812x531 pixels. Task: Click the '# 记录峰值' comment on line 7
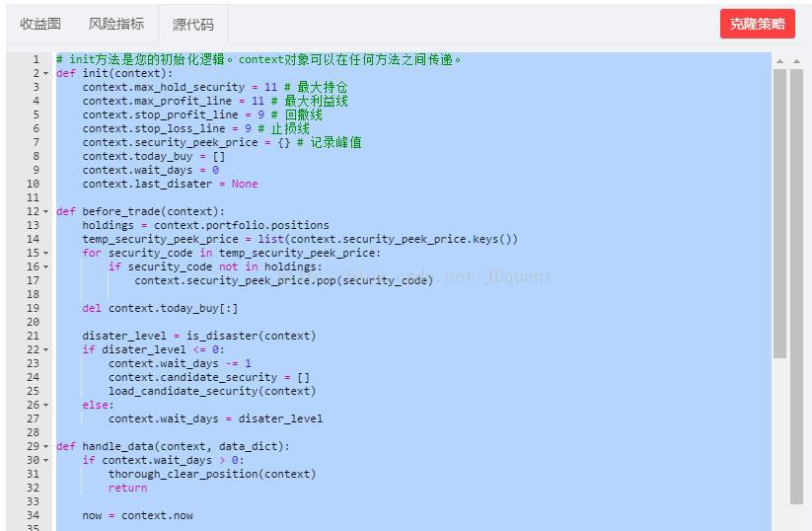click(330, 142)
